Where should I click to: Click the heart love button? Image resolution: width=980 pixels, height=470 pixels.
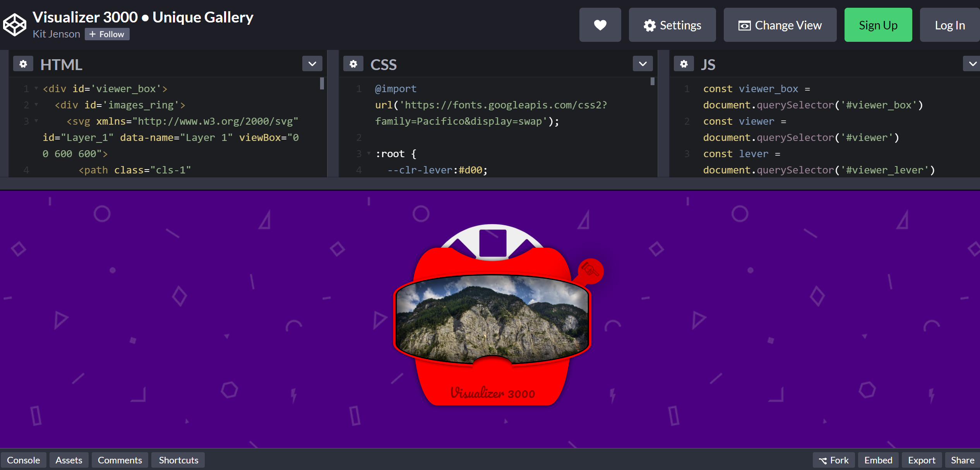click(600, 25)
